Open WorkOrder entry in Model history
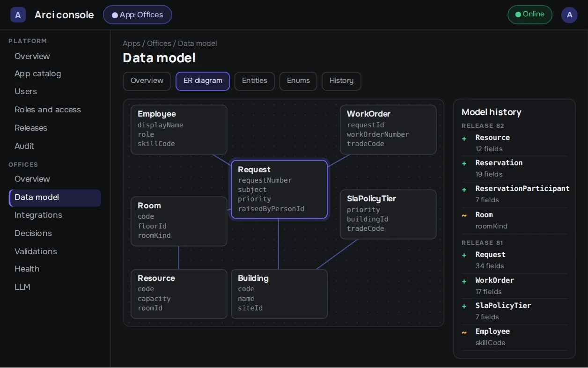 point(514,286)
